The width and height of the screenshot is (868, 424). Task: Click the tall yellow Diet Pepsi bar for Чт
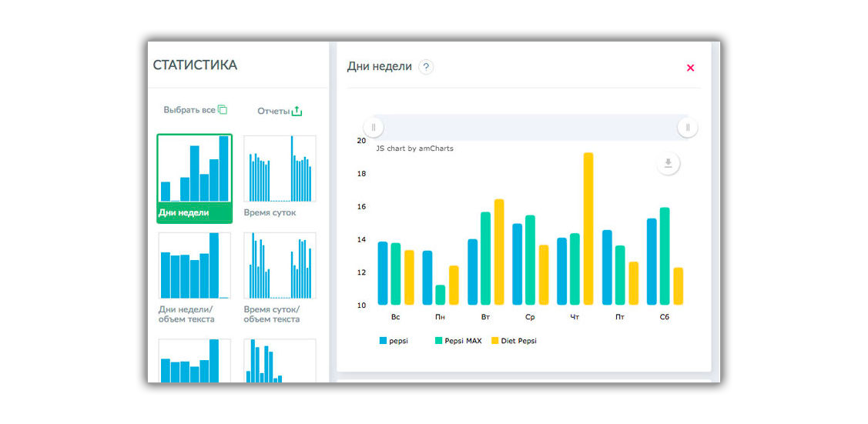[588, 229]
